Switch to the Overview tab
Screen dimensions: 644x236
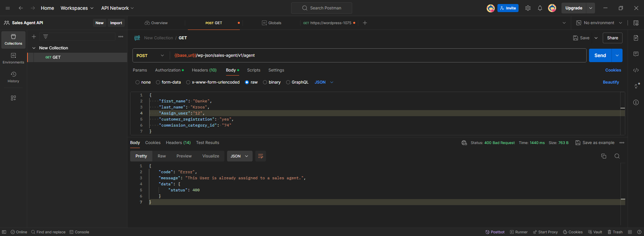coord(156,23)
